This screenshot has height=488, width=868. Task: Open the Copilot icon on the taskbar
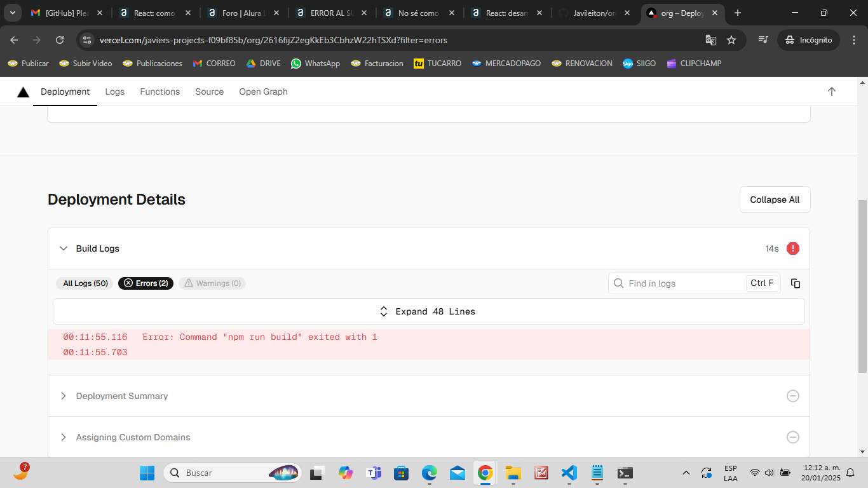tap(346, 473)
